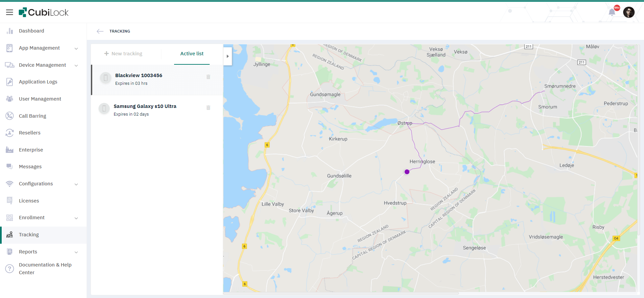Click the purple location marker on map
Viewport: 644px width, 298px height.
pyautogui.click(x=407, y=172)
